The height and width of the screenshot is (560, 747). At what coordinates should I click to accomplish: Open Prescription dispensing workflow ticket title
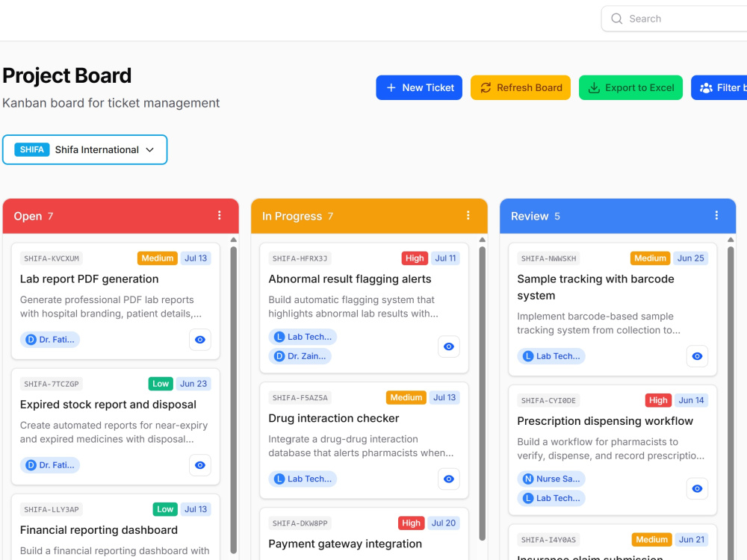point(605,421)
